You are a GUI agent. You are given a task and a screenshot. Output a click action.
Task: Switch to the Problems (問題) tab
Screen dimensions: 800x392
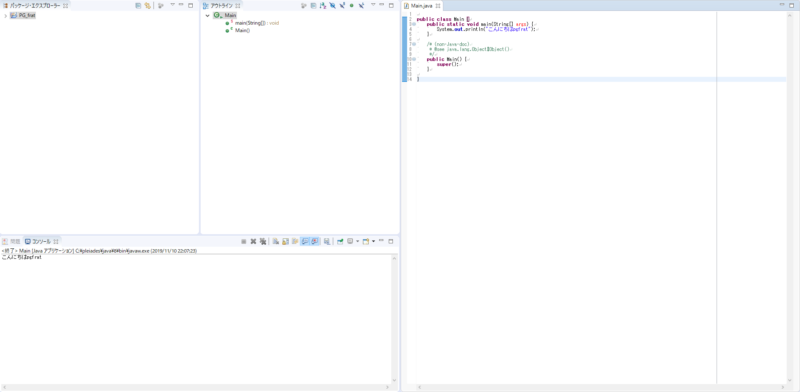(12, 241)
